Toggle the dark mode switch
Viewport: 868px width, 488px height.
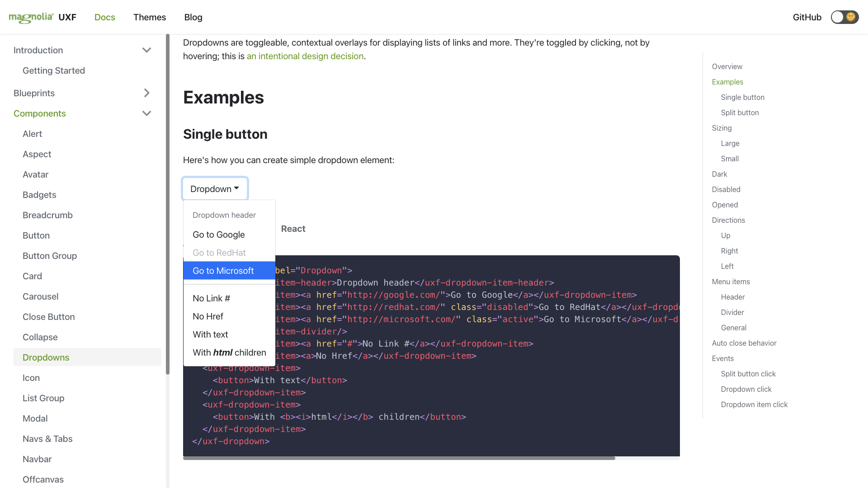(x=844, y=17)
